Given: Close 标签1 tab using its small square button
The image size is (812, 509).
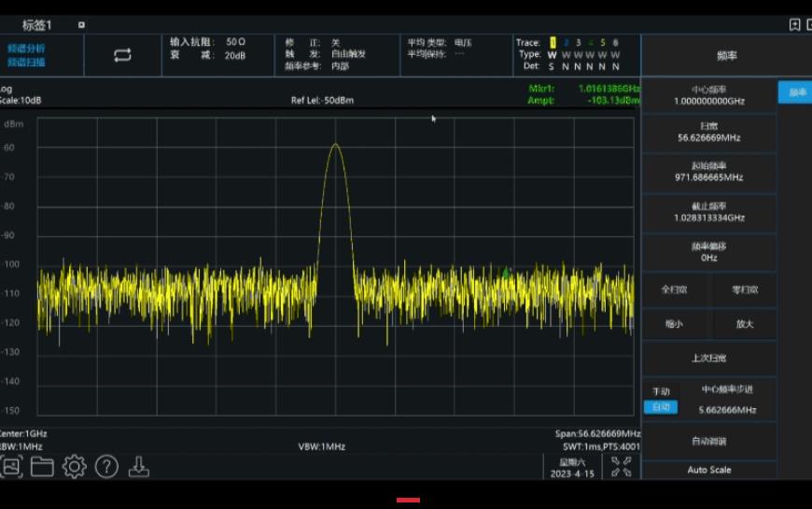Looking at the screenshot, I should (x=81, y=25).
